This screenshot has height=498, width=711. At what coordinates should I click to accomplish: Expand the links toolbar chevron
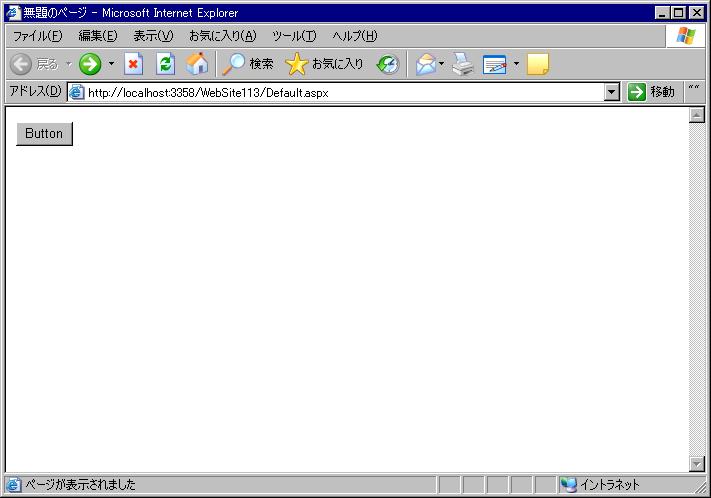[694, 88]
